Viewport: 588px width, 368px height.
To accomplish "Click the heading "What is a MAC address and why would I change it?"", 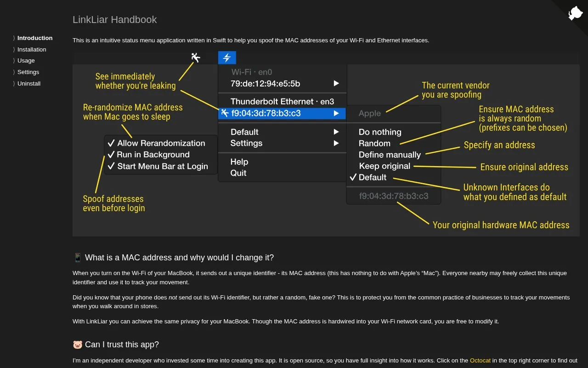I will point(173,258).
